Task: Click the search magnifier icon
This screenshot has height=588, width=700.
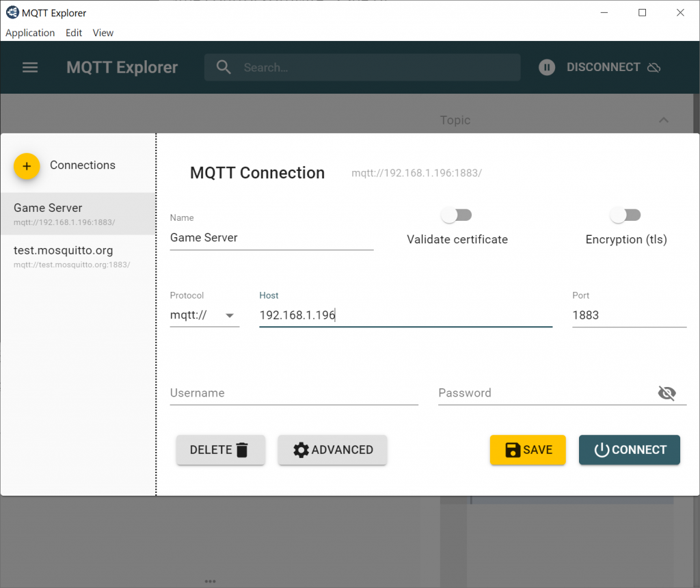Action: pos(224,68)
